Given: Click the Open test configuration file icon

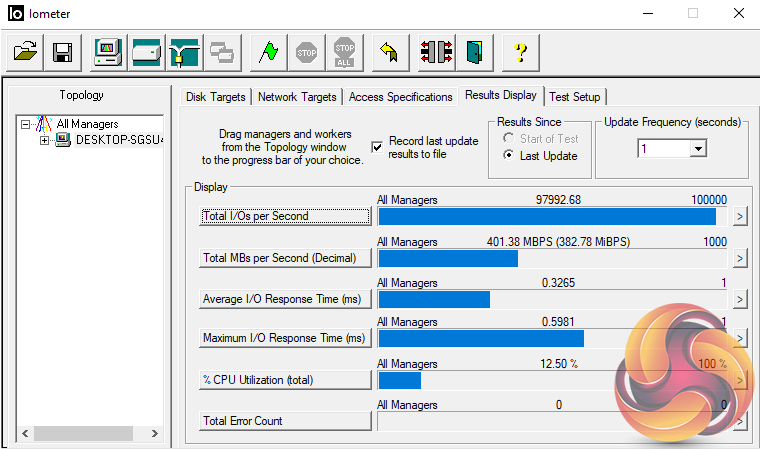Looking at the screenshot, I should [x=27, y=52].
